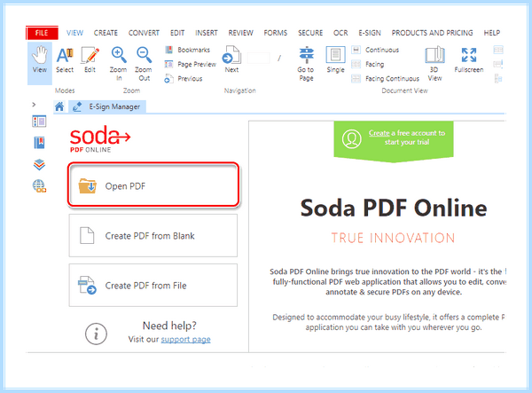This screenshot has height=393, width=532.
Task: Open the Bookmarks navigation option
Action: click(x=187, y=50)
